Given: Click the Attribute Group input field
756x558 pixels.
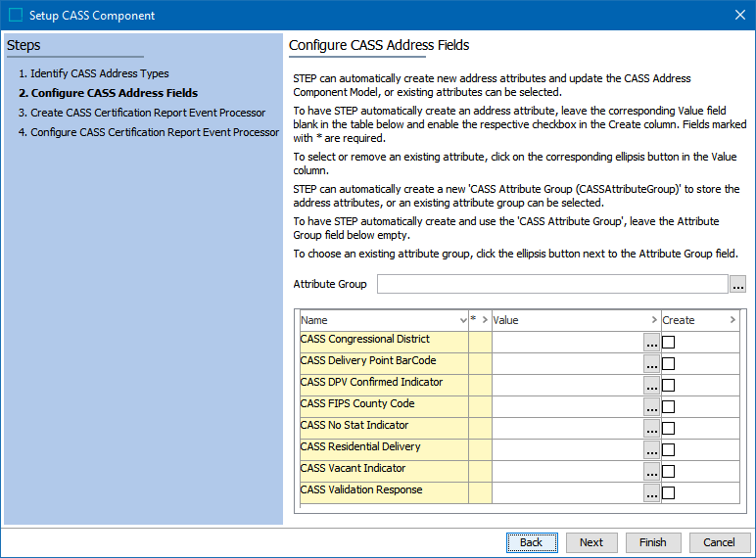Looking at the screenshot, I should coord(552,284).
